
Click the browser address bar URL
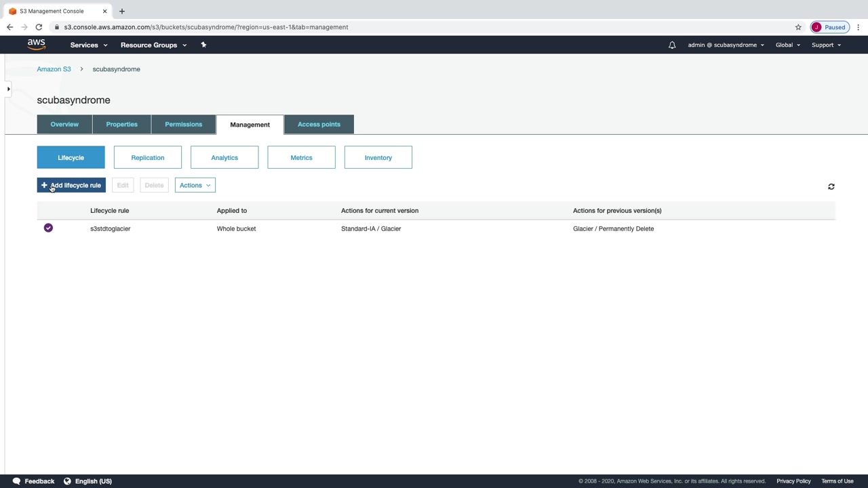206,27
